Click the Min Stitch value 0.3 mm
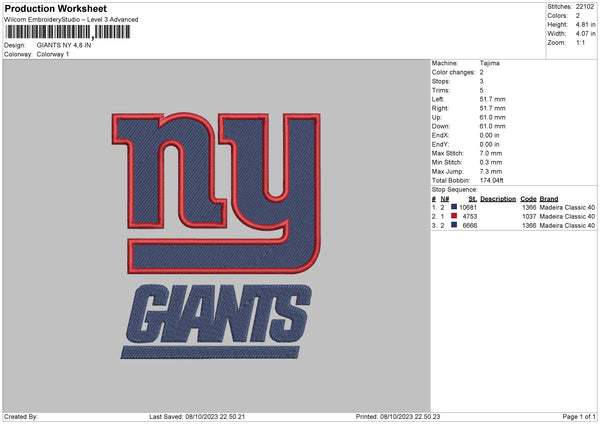 [491, 162]
